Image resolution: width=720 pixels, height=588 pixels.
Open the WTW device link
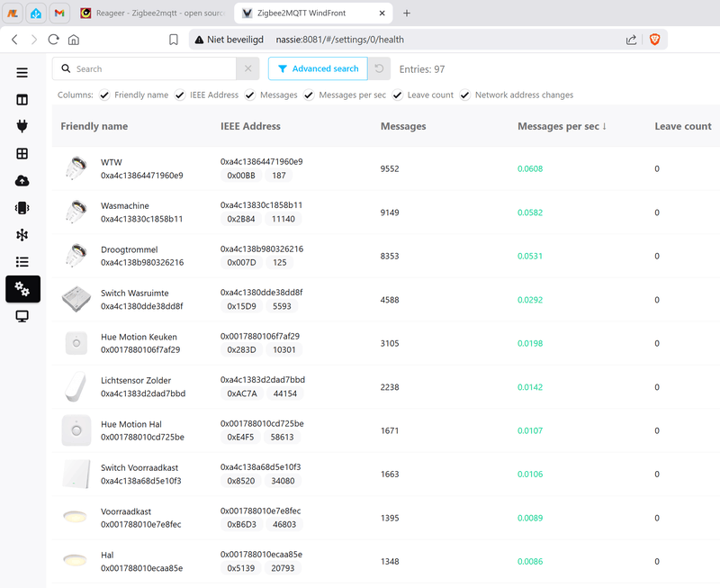112,162
